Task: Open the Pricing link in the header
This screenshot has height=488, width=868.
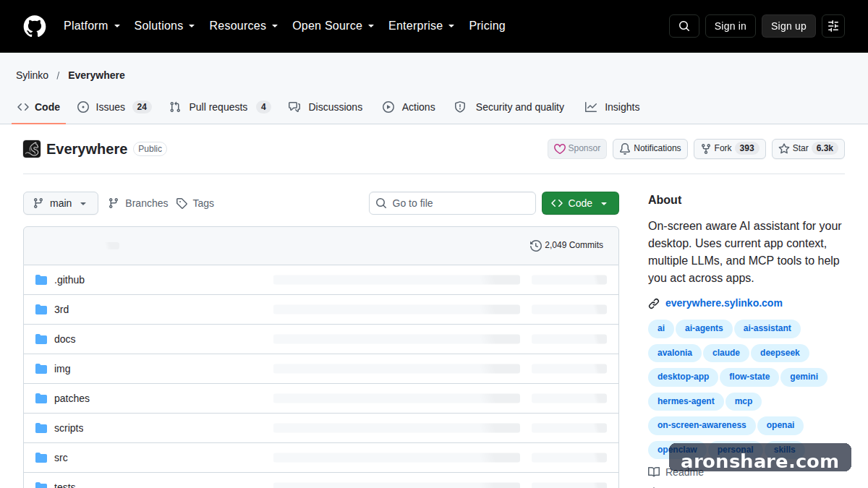Action: click(487, 26)
